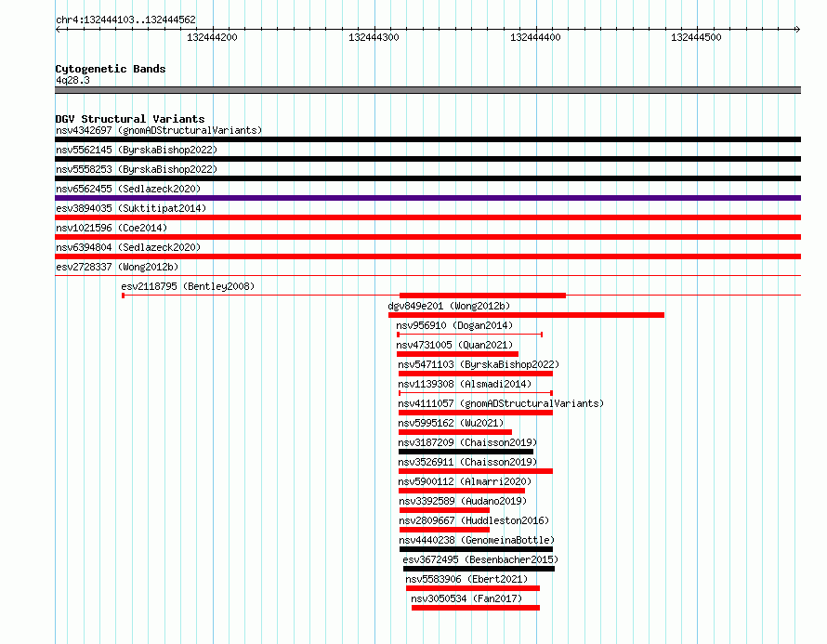827x644 pixels.
Task: Select the black bar under nsv3187209
Action: tap(466, 452)
